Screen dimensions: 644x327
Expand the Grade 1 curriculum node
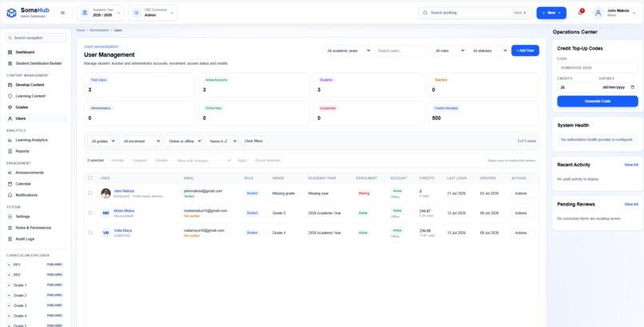pyautogui.click(x=9, y=285)
